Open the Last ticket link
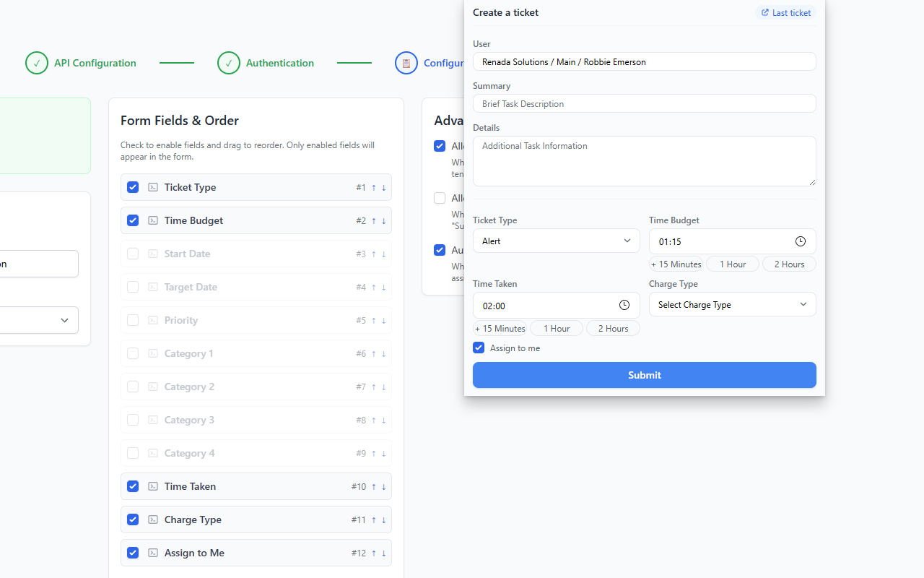Image resolution: width=924 pixels, height=578 pixels. [x=785, y=13]
